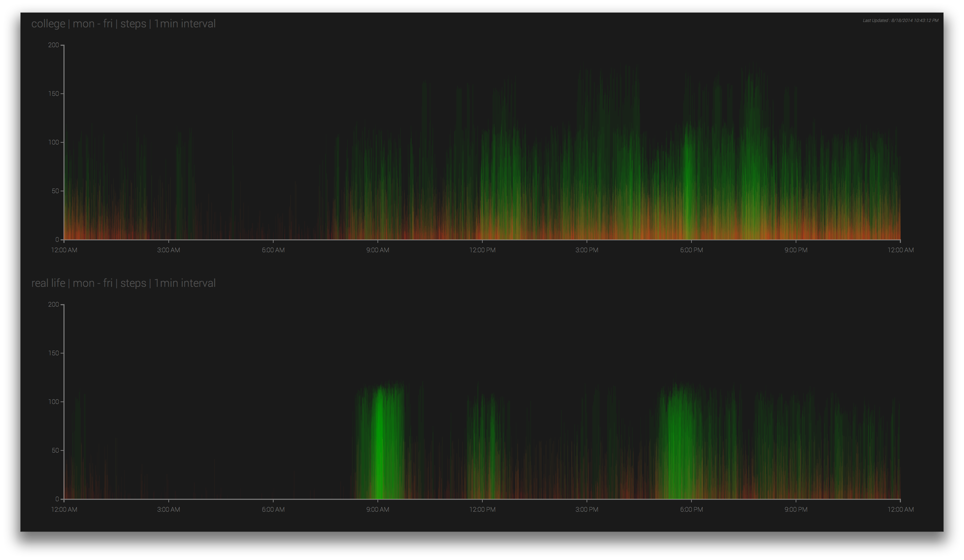Click the real life mon - fri steps chart title
964x560 pixels.
point(123,283)
